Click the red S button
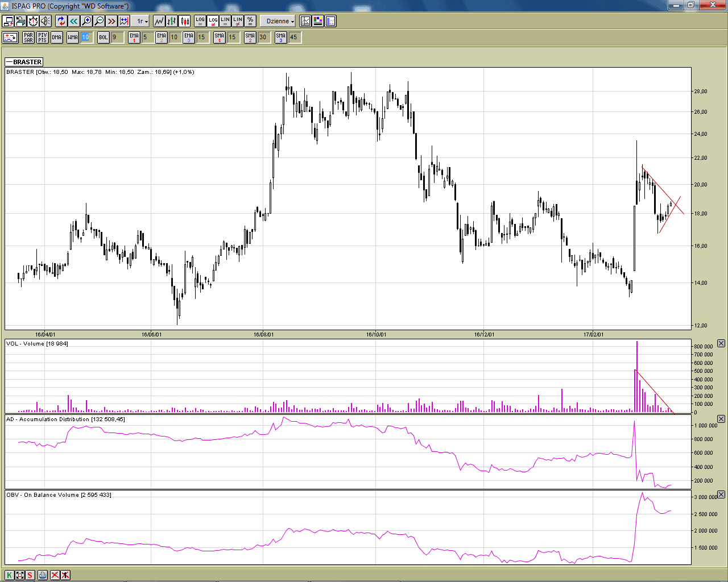728x582 pixels. (30, 575)
